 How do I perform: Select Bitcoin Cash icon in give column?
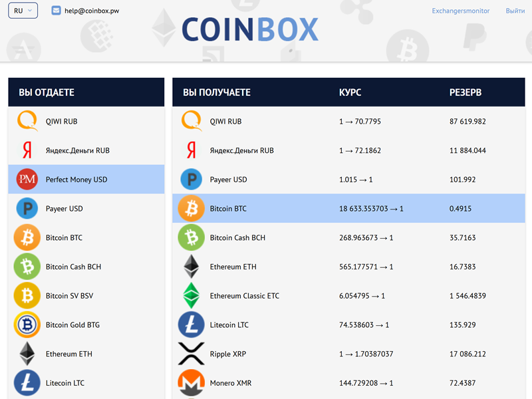pyautogui.click(x=27, y=267)
